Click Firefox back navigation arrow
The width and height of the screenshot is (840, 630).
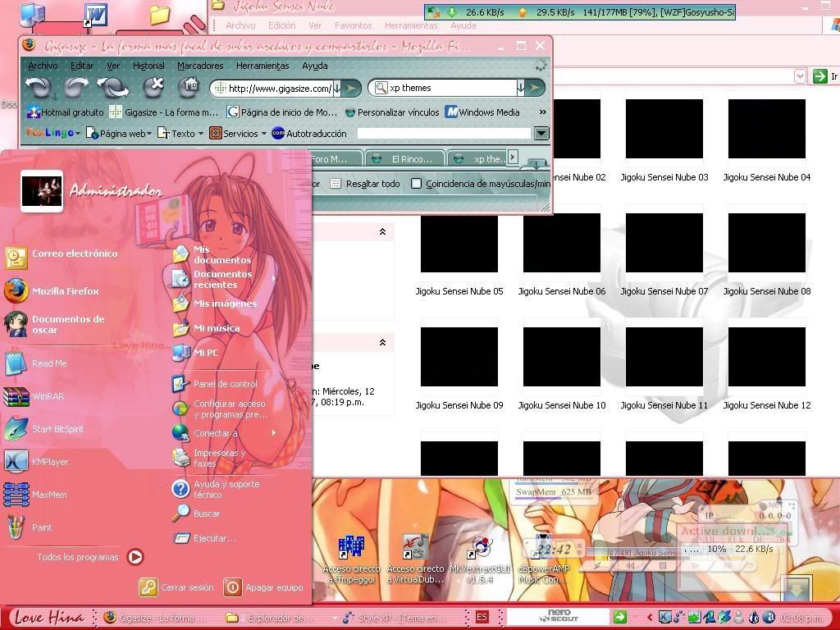(x=38, y=87)
